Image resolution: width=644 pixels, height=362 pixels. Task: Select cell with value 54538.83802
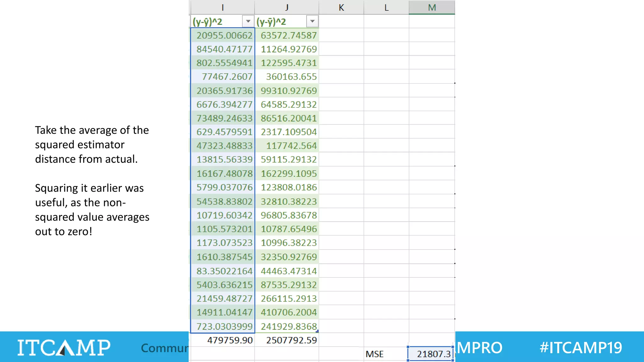tap(223, 201)
